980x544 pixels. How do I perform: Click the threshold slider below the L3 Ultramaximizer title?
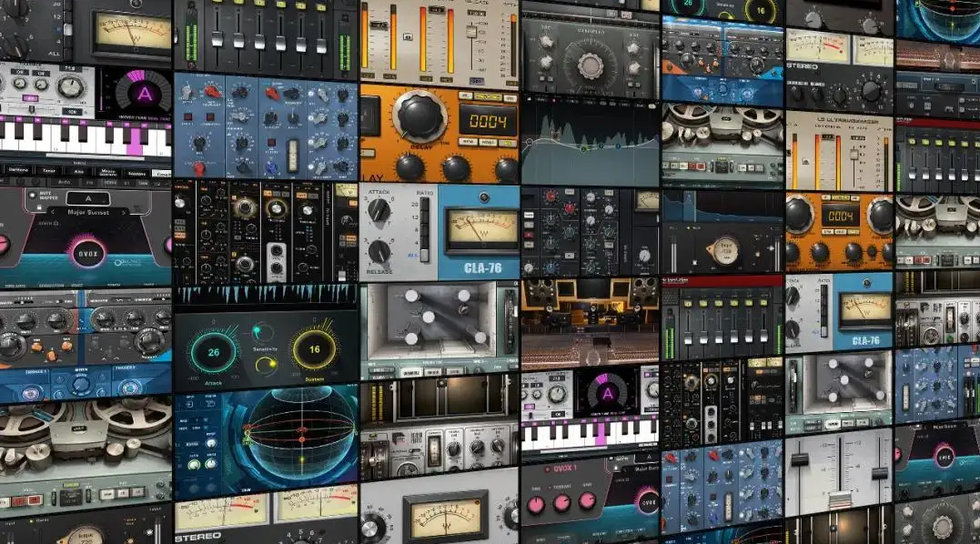pos(854,154)
